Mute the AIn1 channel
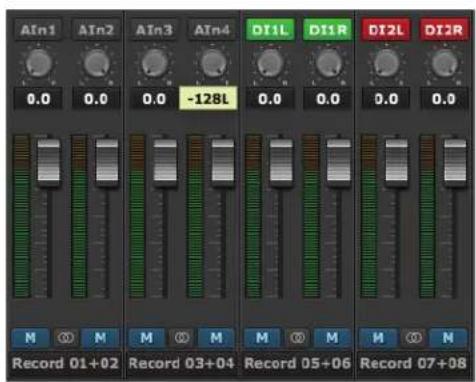The width and height of the screenshot is (476, 382). (31, 338)
